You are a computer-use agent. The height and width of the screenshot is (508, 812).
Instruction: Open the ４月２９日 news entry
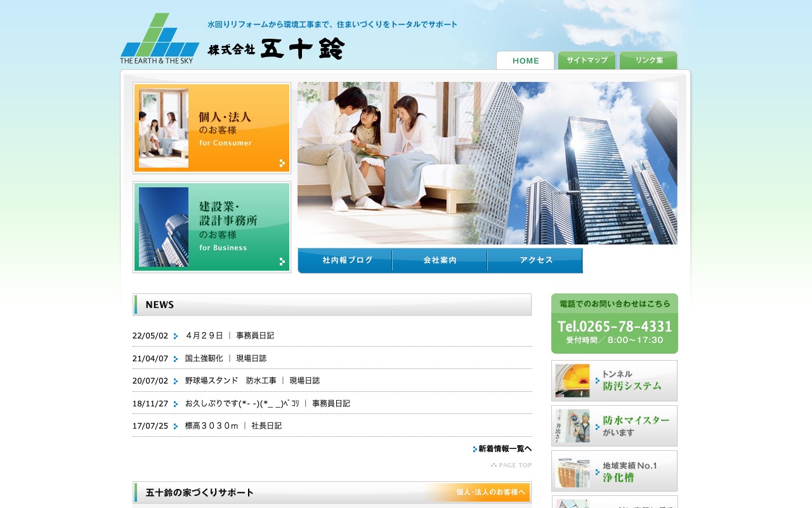[204, 335]
